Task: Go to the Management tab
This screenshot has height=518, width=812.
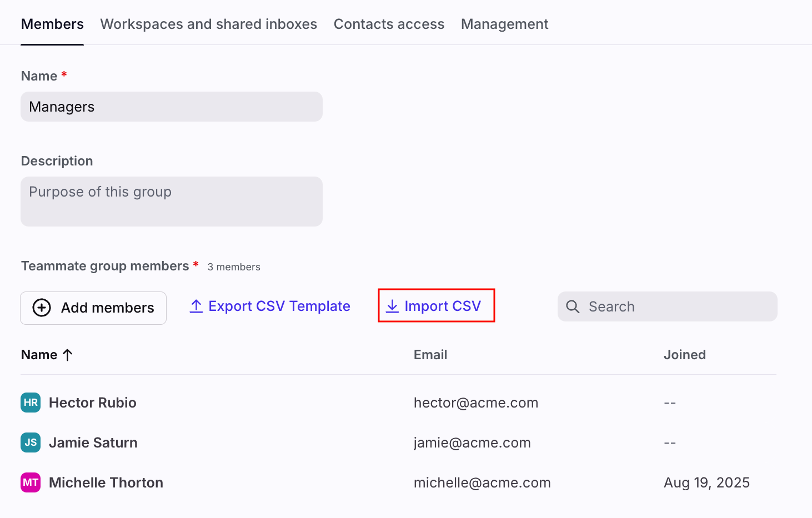Action: click(504, 24)
